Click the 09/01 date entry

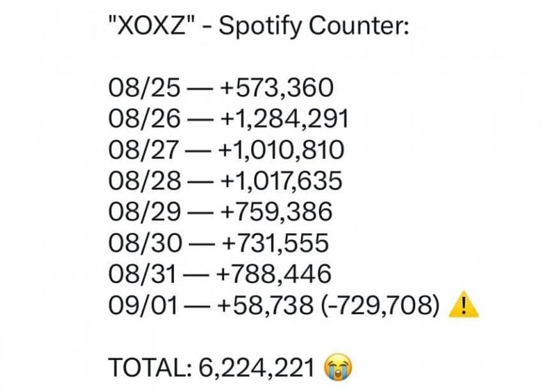point(142,305)
